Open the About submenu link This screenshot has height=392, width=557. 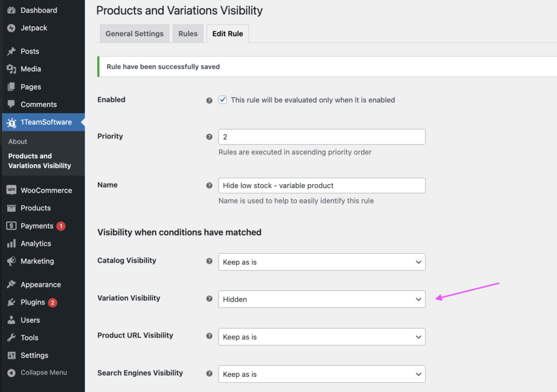(18, 141)
